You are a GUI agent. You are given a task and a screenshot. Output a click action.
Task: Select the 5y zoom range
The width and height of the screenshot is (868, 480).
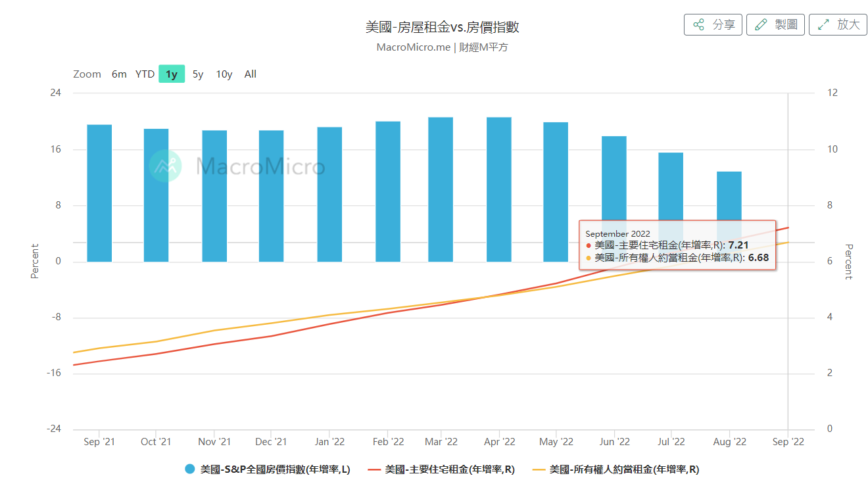pos(197,74)
